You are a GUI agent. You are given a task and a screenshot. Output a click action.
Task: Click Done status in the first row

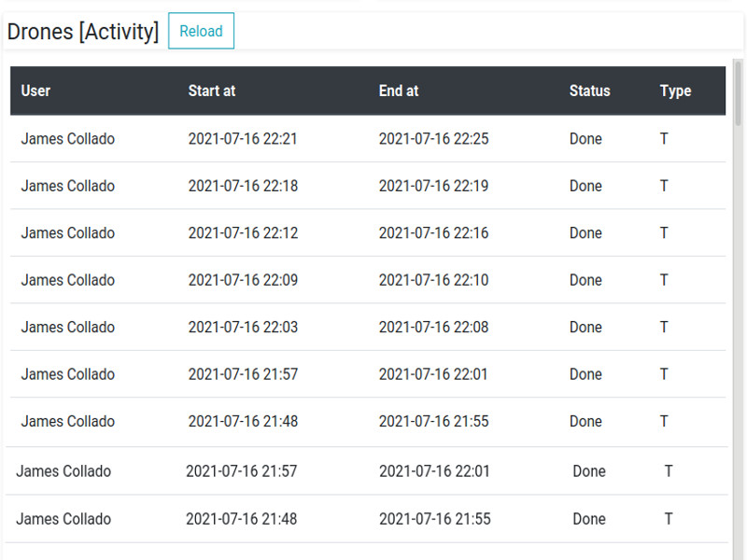point(585,138)
